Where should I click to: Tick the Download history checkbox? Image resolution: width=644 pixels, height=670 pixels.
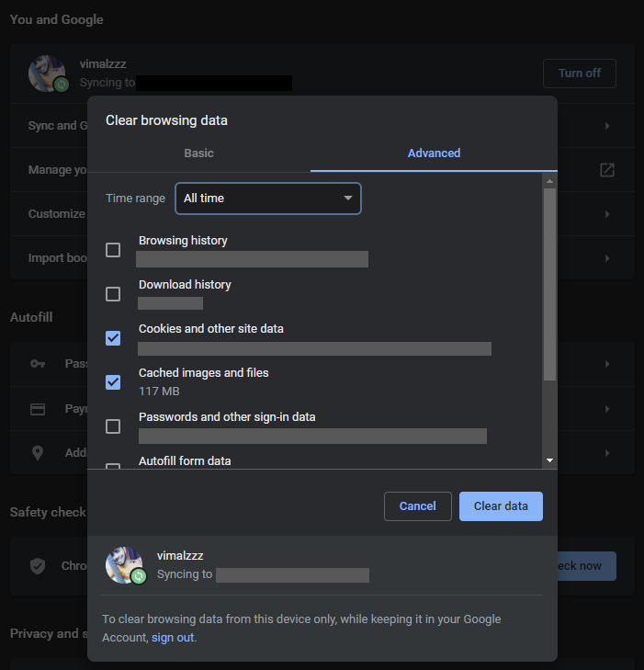pos(113,294)
